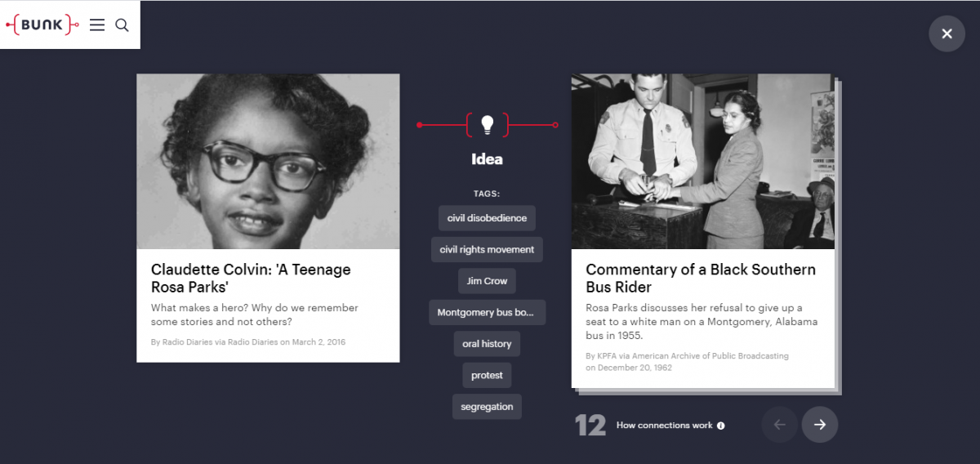Open the hamburger navigation menu

[x=97, y=25]
